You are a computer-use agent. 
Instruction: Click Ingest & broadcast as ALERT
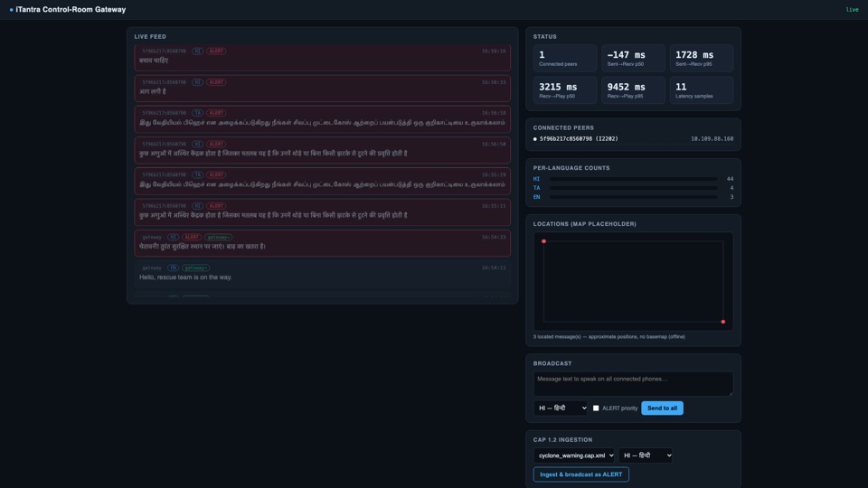(580, 474)
